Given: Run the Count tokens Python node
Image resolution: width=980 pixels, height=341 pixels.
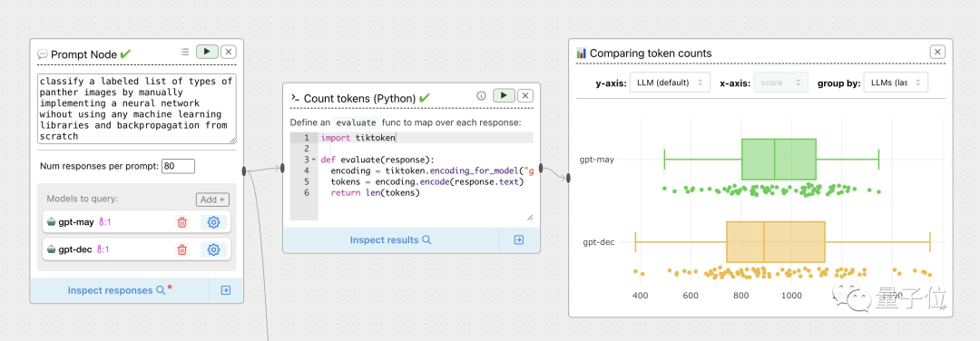Looking at the screenshot, I should tap(504, 95).
